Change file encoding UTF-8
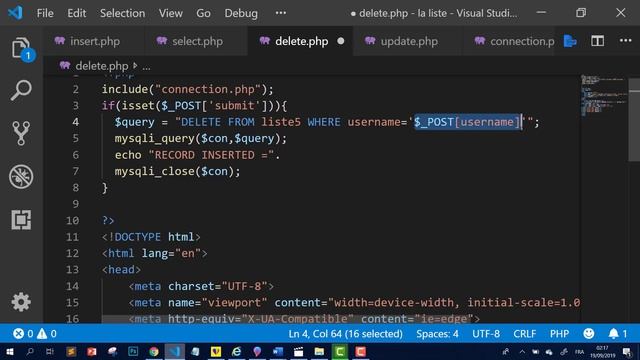This screenshot has width=640, height=360. [x=486, y=334]
